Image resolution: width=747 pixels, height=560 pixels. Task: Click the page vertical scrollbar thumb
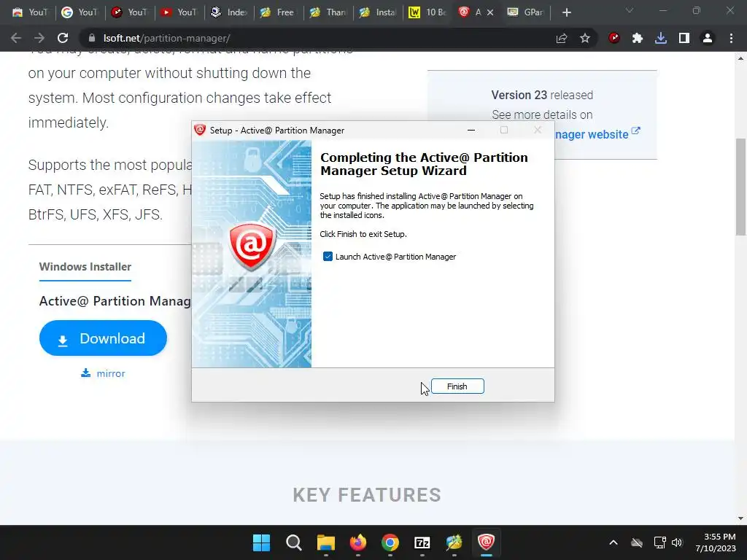740,187
